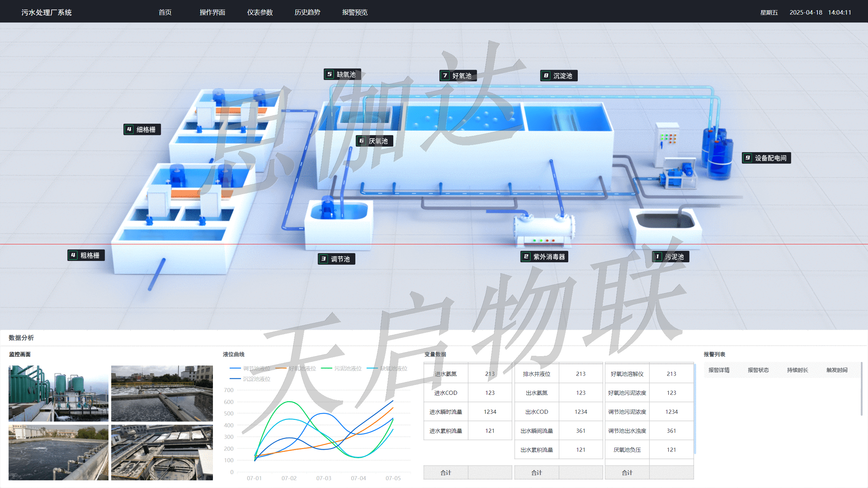Select the 调节池 number 3 badge
Image resolution: width=868 pixels, height=488 pixels.
pos(323,259)
